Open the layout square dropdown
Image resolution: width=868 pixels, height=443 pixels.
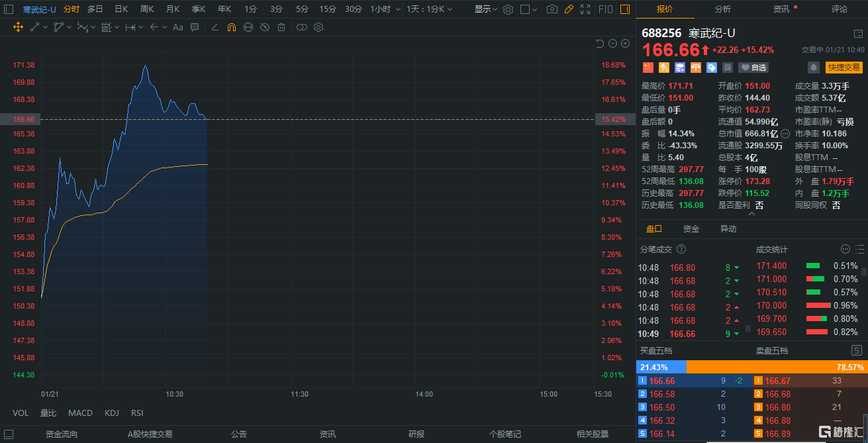(530, 9)
